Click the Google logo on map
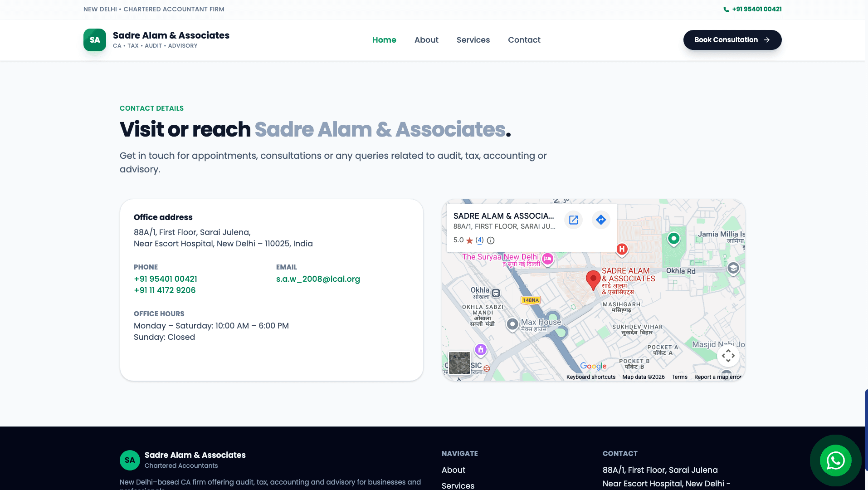Screen dimensions: 868x490 (x=593, y=366)
